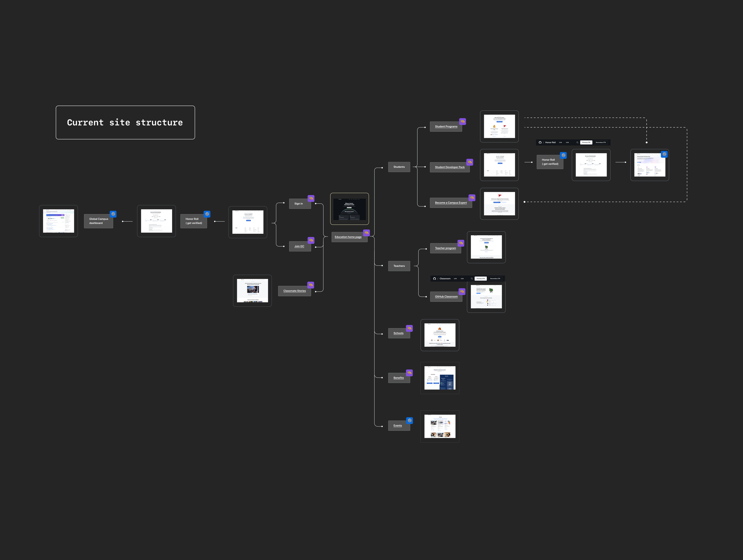Select the Teacher program link node
The image size is (743, 560).
446,248
